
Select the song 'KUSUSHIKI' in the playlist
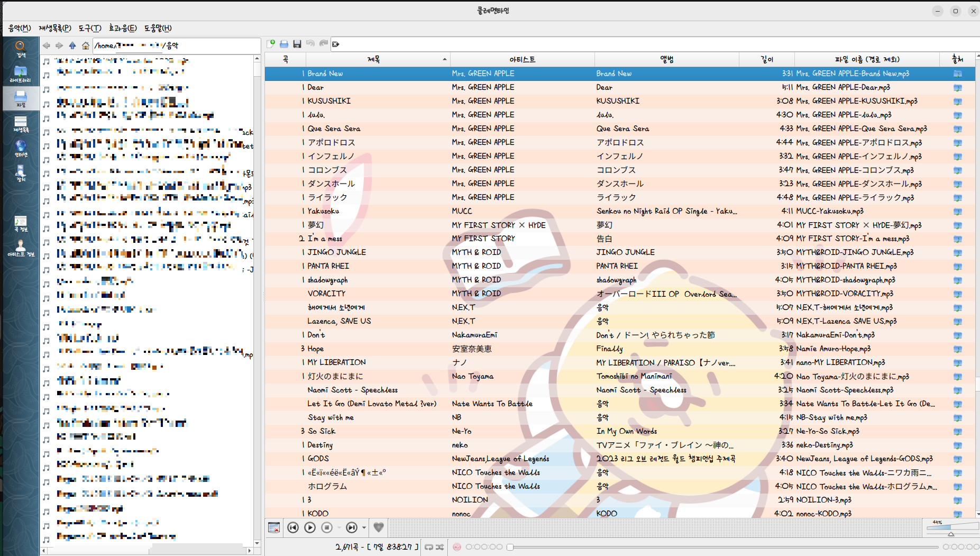620,101
